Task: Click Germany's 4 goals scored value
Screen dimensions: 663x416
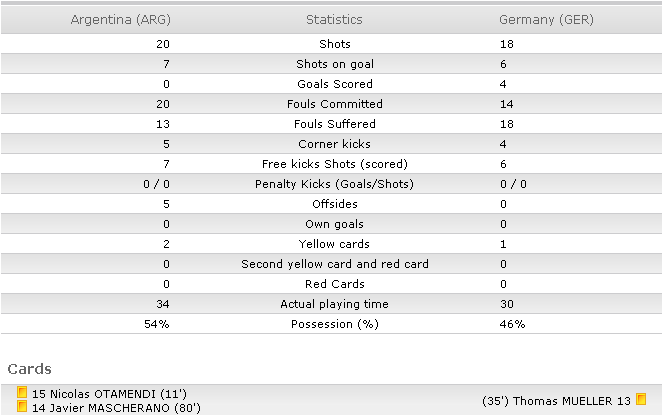Action: tap(503, 84)
